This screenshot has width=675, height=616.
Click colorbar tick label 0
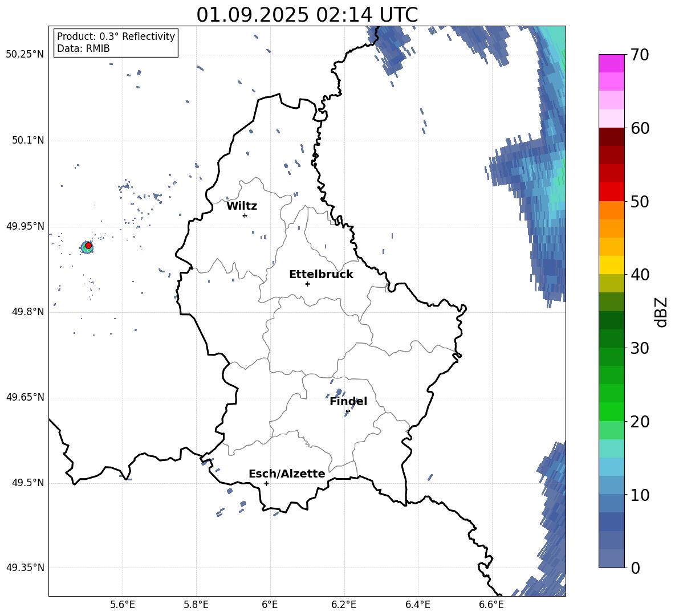click(635, 568)
